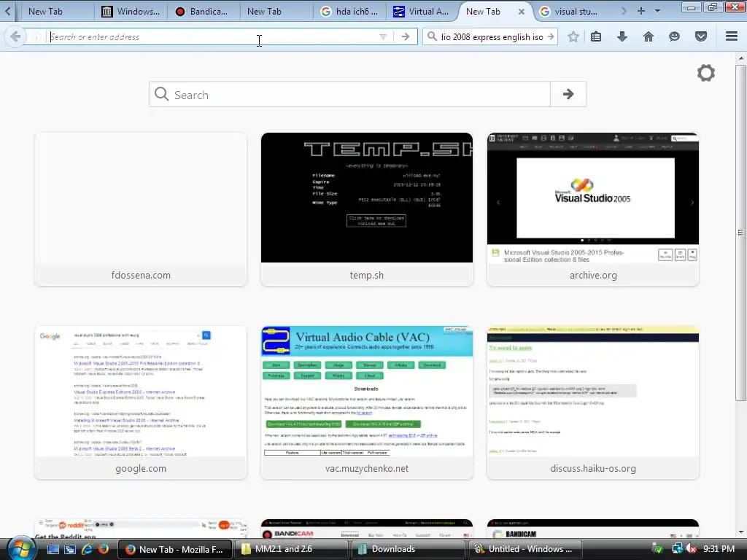Viewport: 747px width, 560px height.
Task: Go to the Home page icon
Action: pos(649,36)
